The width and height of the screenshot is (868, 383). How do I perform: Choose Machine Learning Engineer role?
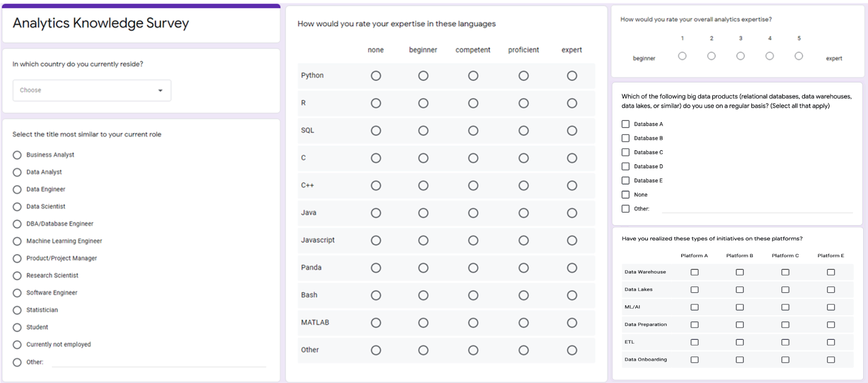coord(17,241)
